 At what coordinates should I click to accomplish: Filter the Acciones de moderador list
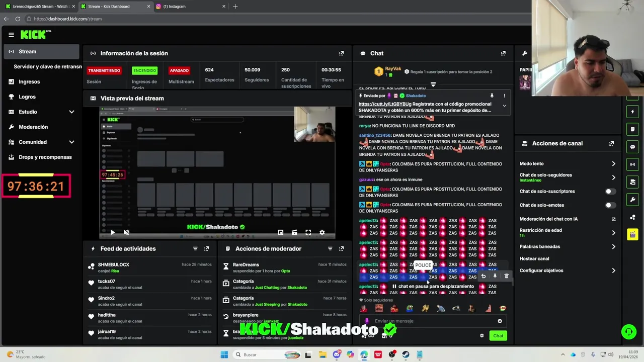[x=330, y=249]
